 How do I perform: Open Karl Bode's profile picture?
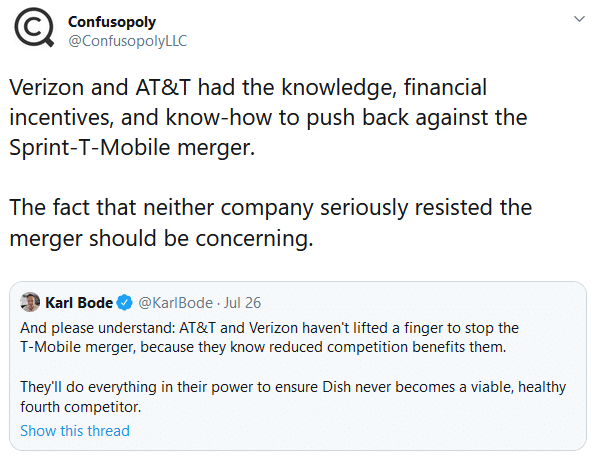click(30, 302)
